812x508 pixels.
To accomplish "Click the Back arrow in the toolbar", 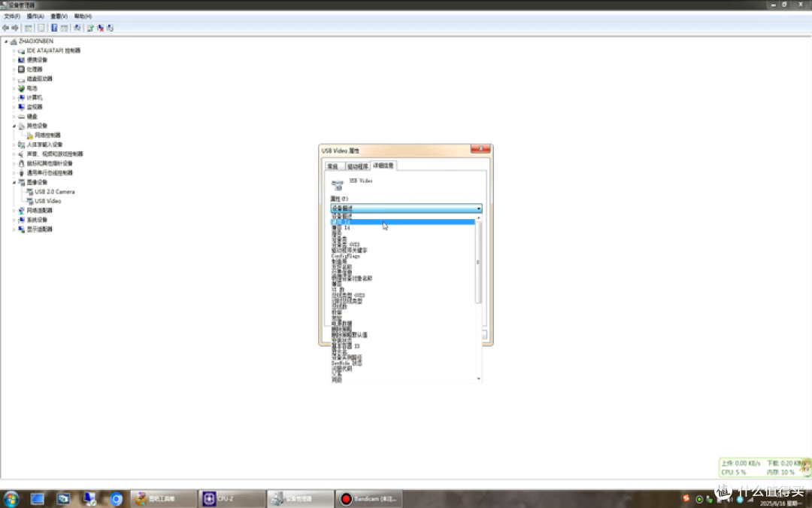I will (6, 28).
